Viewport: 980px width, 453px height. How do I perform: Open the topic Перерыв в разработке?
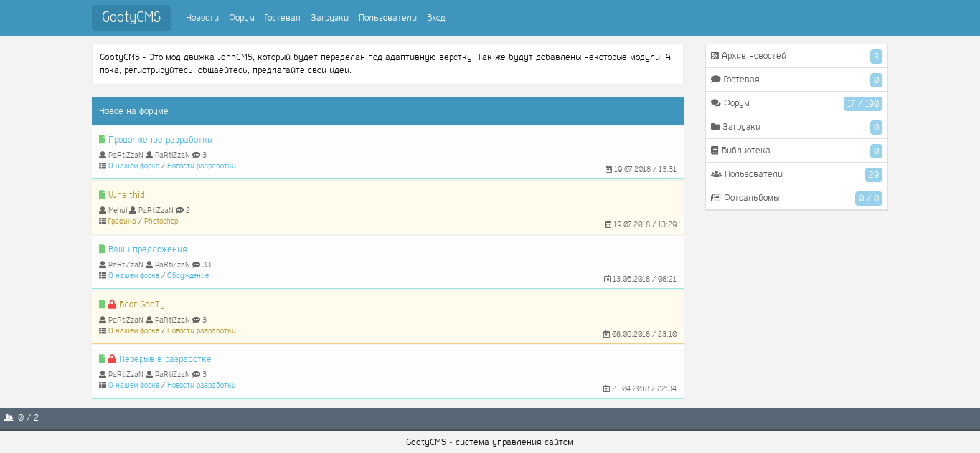pos(165,359)
